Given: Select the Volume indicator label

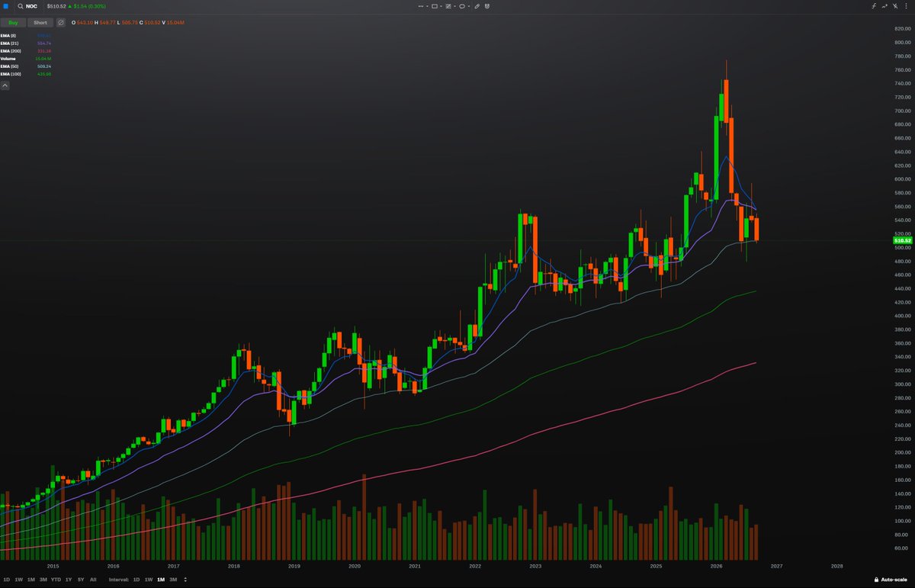Looking at the screenshot, I should click(x=8, y=59).
